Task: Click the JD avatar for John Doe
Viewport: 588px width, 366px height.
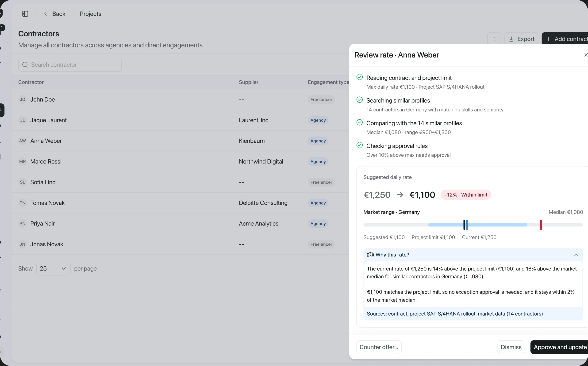Action: pyautogui.click(x=23, y=99)
